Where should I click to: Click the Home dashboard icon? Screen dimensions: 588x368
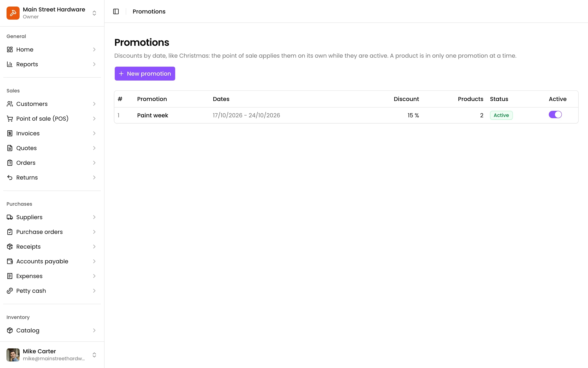10,49
